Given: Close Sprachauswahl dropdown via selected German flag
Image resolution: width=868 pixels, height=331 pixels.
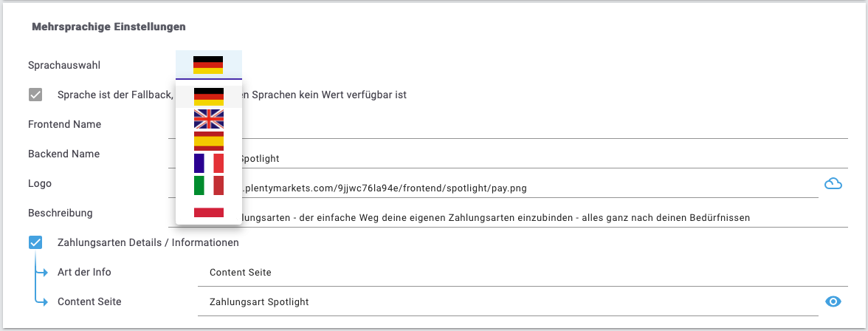Looking at the screenshot, I should (208, 65).
